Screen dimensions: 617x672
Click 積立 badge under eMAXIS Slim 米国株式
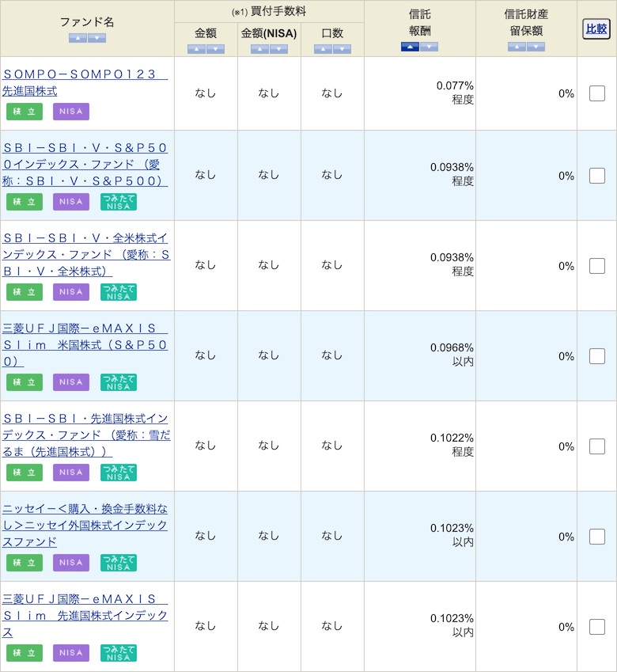[25, 382]
